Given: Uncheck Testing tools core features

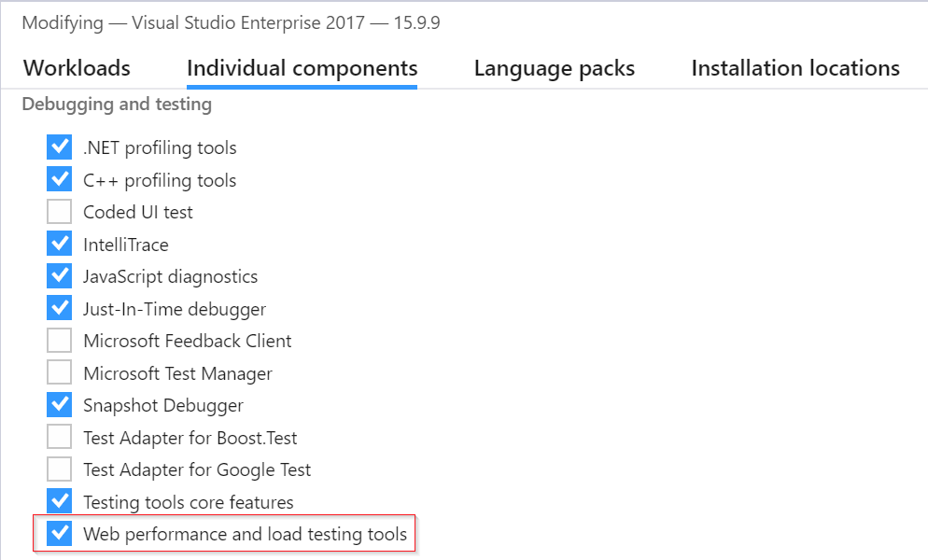Looking at the screenshot, I should 59,501.
